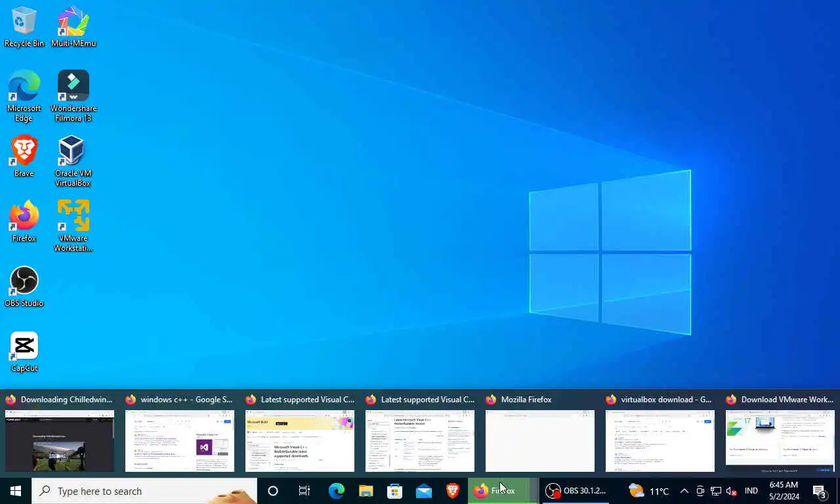Select Latest supported Visual C++ preview showing the downloads table

420,441
